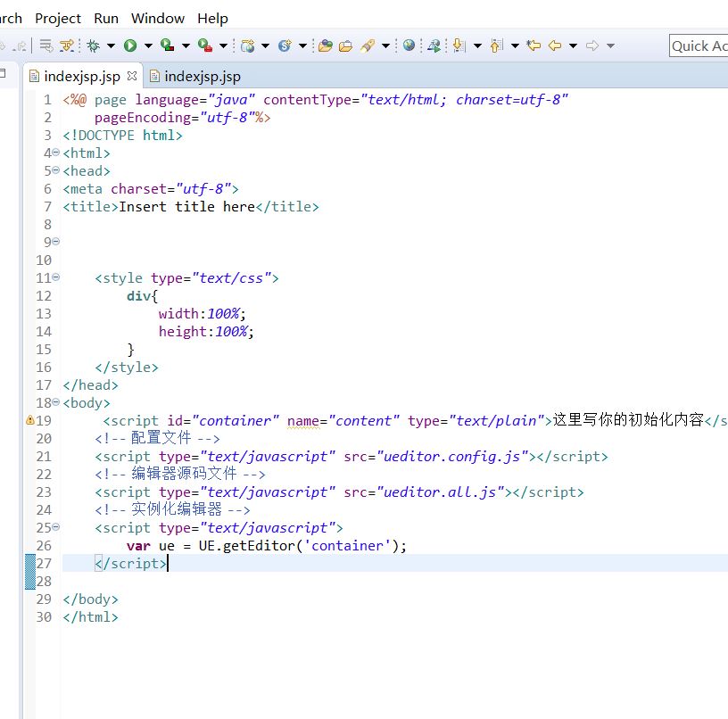Click 'ueditor.config.js' text on line 21

451,457
